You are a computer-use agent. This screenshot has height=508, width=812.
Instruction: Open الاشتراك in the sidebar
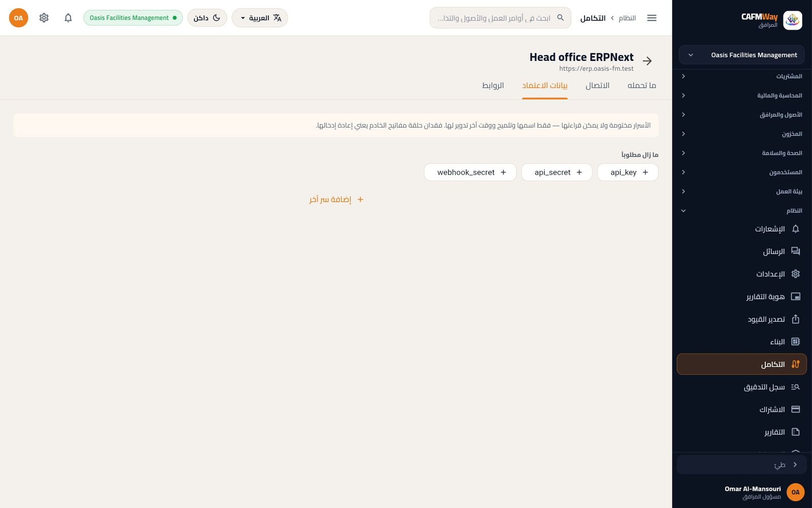(741, 409)
